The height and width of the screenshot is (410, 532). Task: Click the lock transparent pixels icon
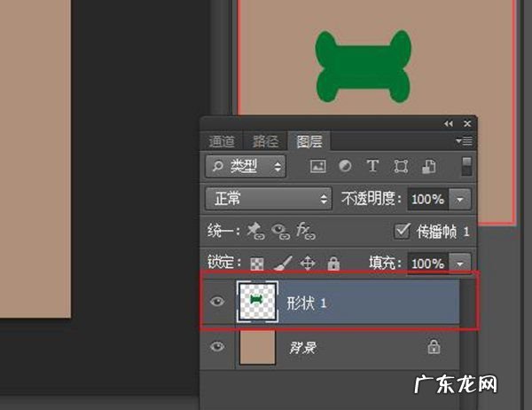pos(257,264)
